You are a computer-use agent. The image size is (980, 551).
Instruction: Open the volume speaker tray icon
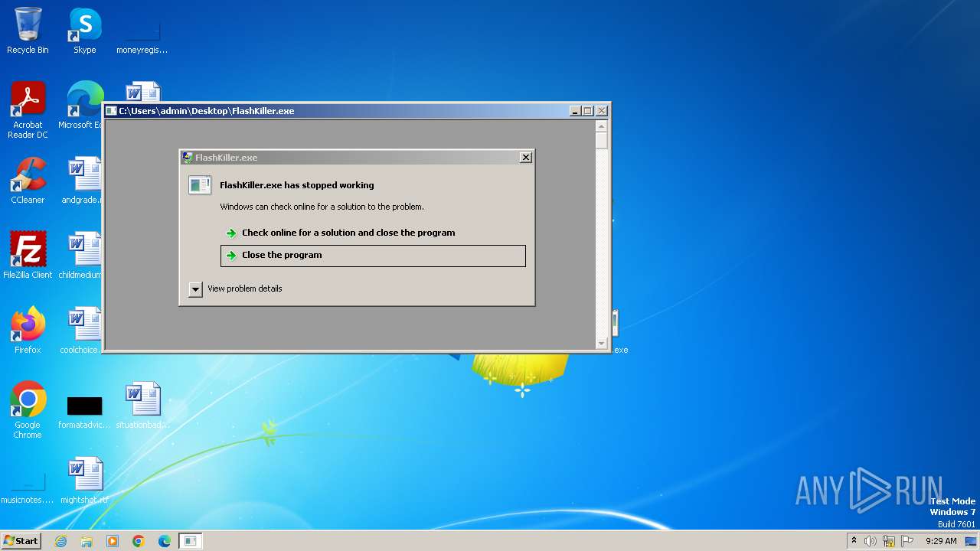point(871,541)
